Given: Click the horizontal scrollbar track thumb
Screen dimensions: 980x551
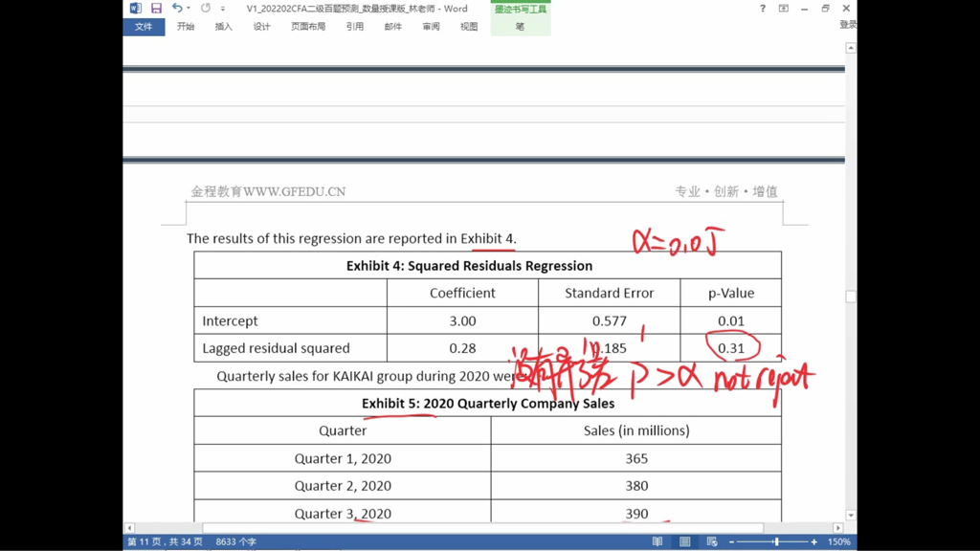Looking at the screenshot, I should click(x=482, y=528).
